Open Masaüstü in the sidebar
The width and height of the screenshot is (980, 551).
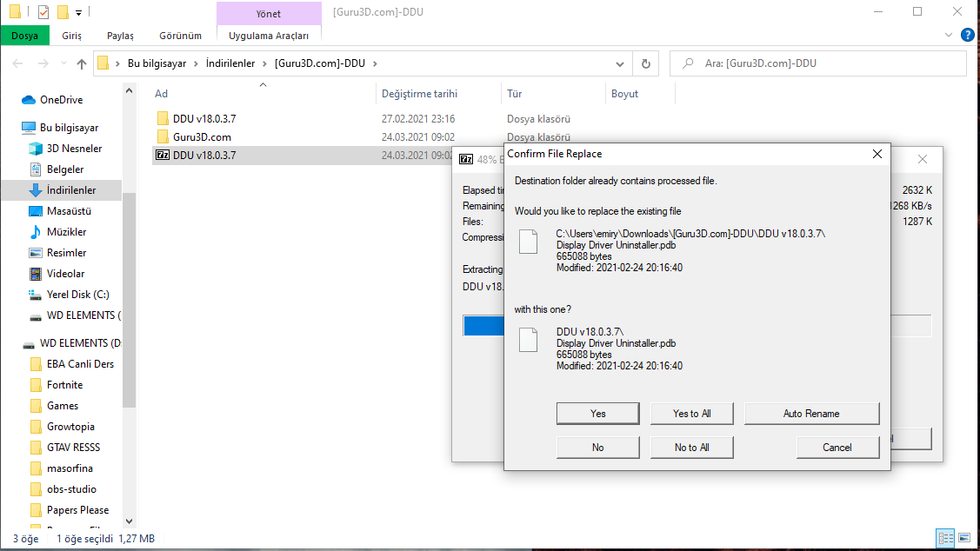pyautogui.click(x=69, y=211)
